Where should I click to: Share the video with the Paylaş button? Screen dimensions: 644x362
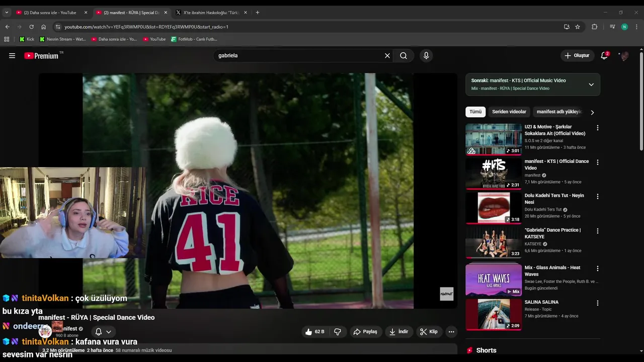365,332
